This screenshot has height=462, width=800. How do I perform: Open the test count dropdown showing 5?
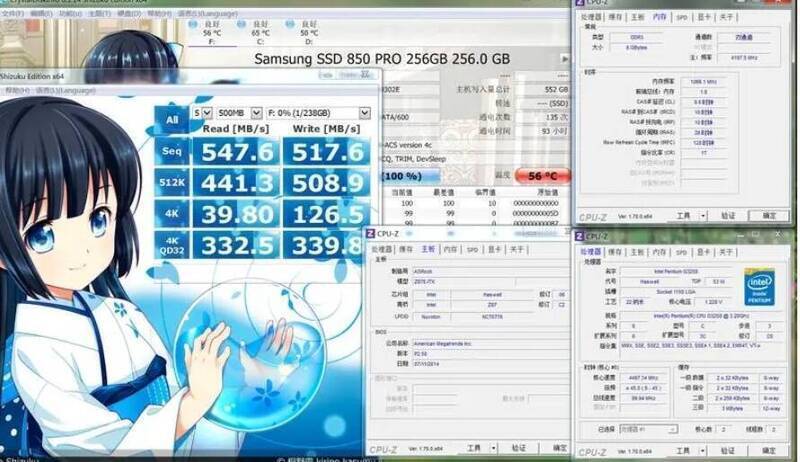pos(203,113)
